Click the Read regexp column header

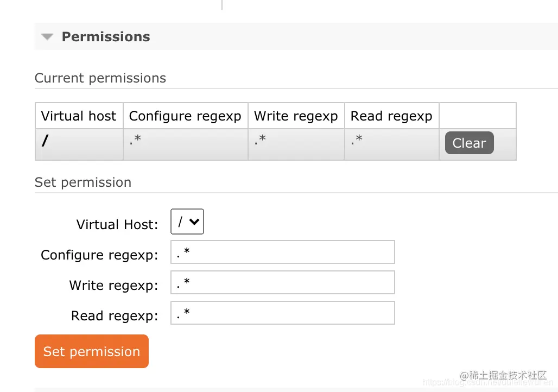click(x=391, y=116)
